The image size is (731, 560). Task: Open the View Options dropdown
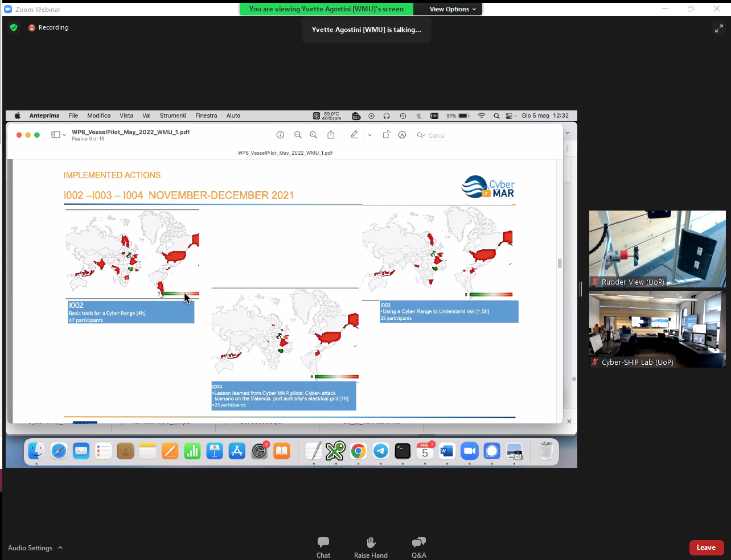[453, 9]
